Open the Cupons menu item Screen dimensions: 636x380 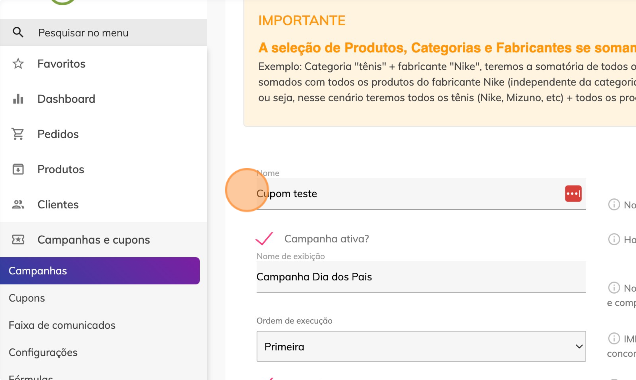pyautogui.click(x=27, y=298)
